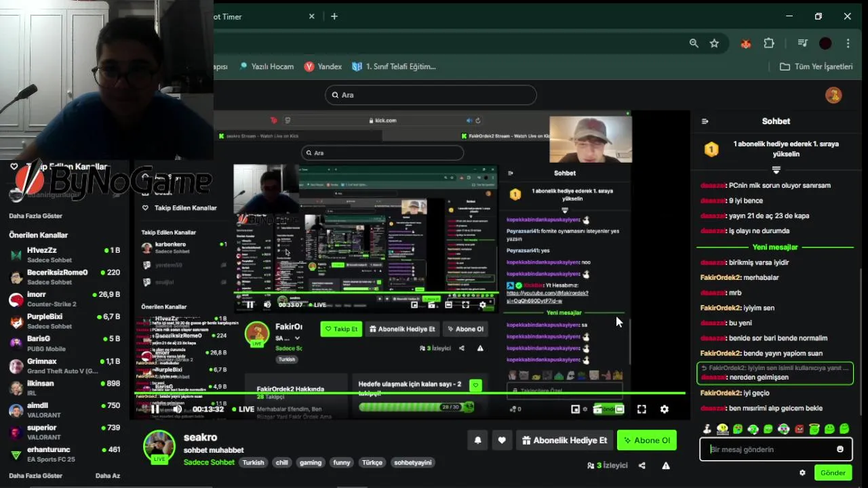Image resolution: width=868 pixels, height=488 pixels.
Task: Insert the last green emote in the row
Action: coord(844,429)
